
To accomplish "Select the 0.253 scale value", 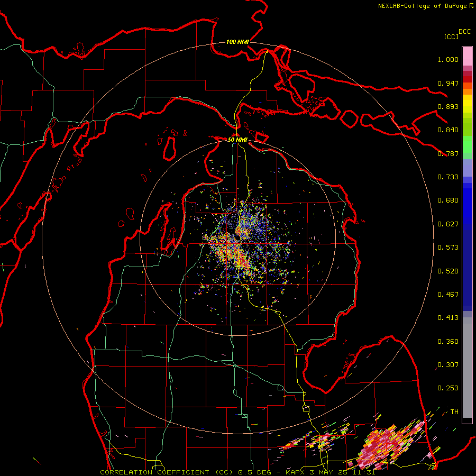I will (x=448, y=388).
